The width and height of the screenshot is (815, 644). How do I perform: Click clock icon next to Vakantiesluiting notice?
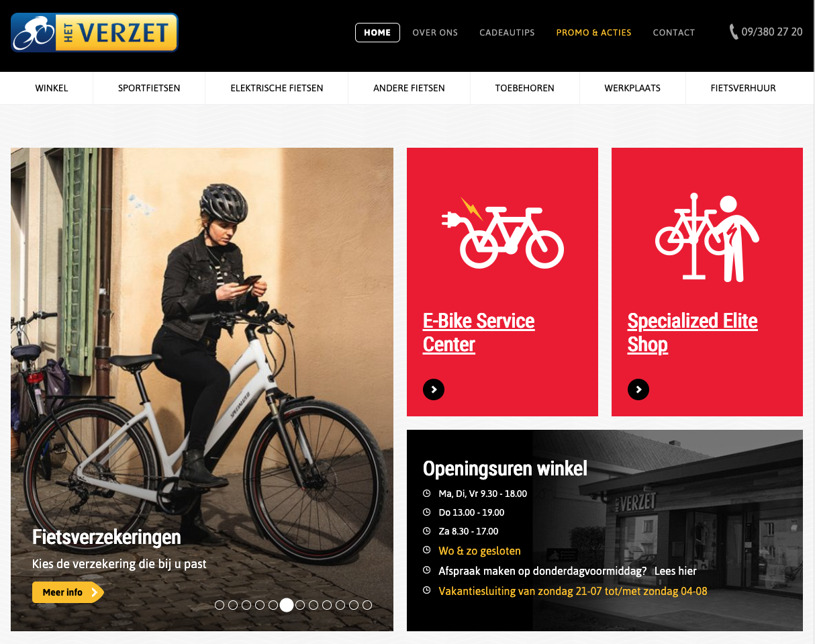click(426, 590)
